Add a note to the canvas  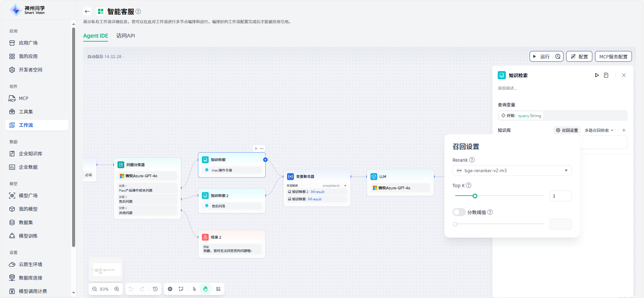[181, 289]
